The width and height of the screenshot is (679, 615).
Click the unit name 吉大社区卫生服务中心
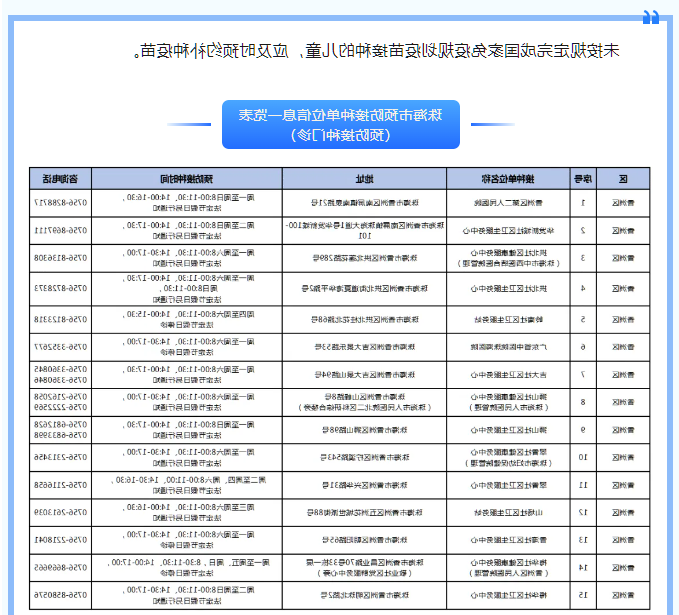(x=508, y=375)
